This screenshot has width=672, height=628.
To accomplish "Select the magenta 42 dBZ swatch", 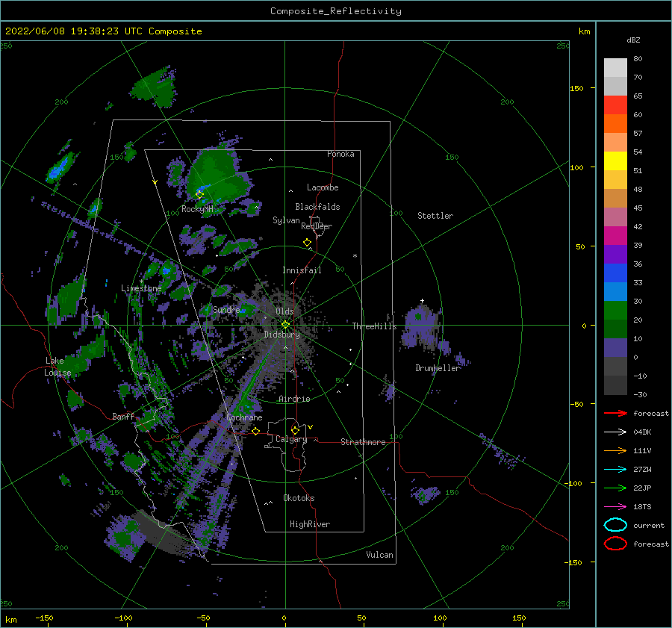I will [x=615, y=236].
